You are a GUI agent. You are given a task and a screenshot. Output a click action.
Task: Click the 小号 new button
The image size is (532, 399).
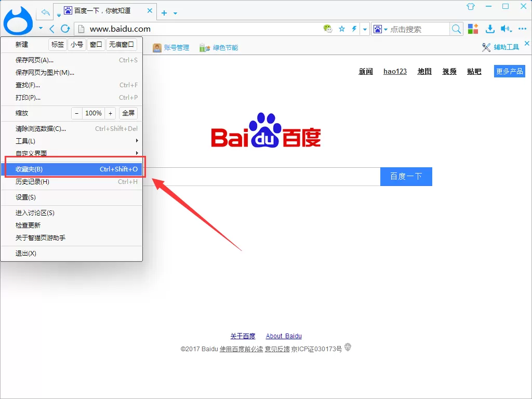point(77,45)
